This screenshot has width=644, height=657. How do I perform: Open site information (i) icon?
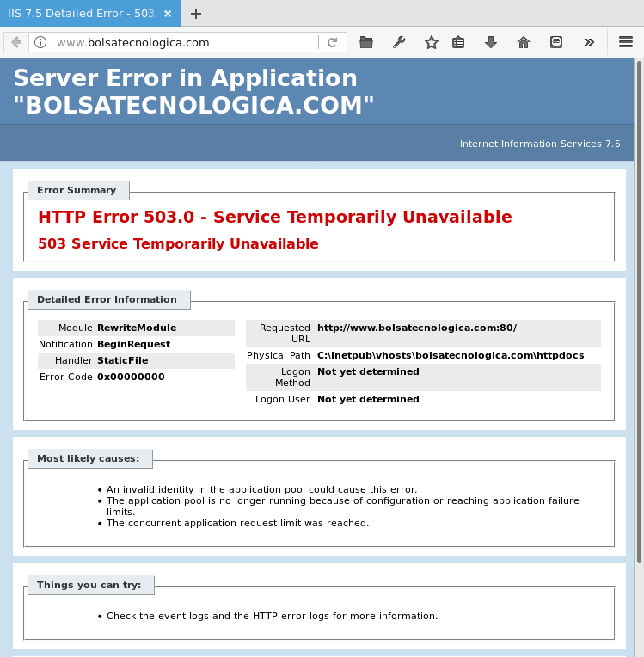point(40,42)
